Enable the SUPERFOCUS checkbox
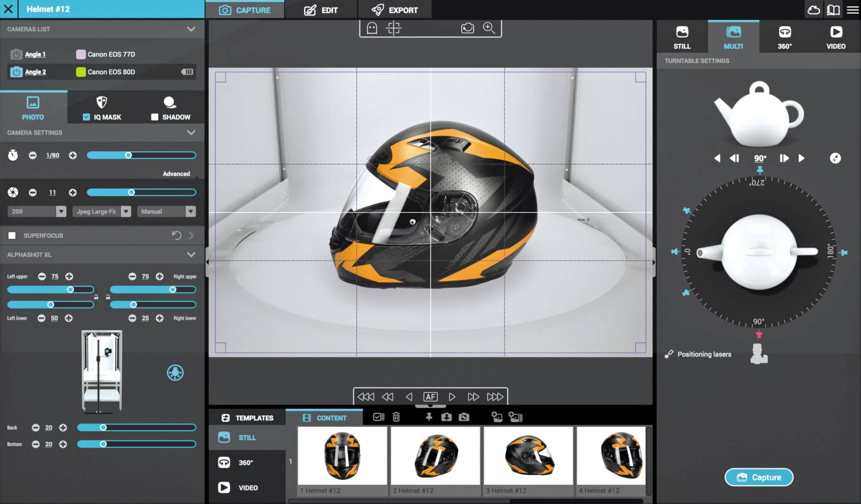Viewport: 861px width, 504px height. coord(12,235)
